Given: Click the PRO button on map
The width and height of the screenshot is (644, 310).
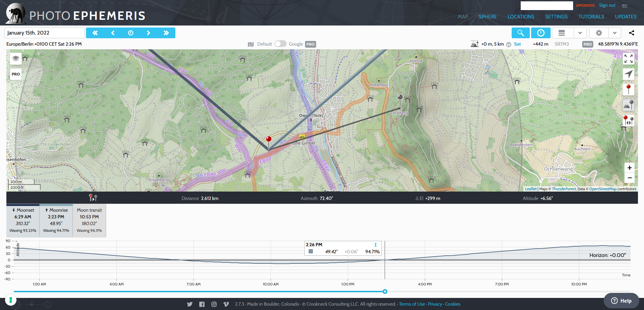Looking at the screenshot, I should click(x=16, y=74).
